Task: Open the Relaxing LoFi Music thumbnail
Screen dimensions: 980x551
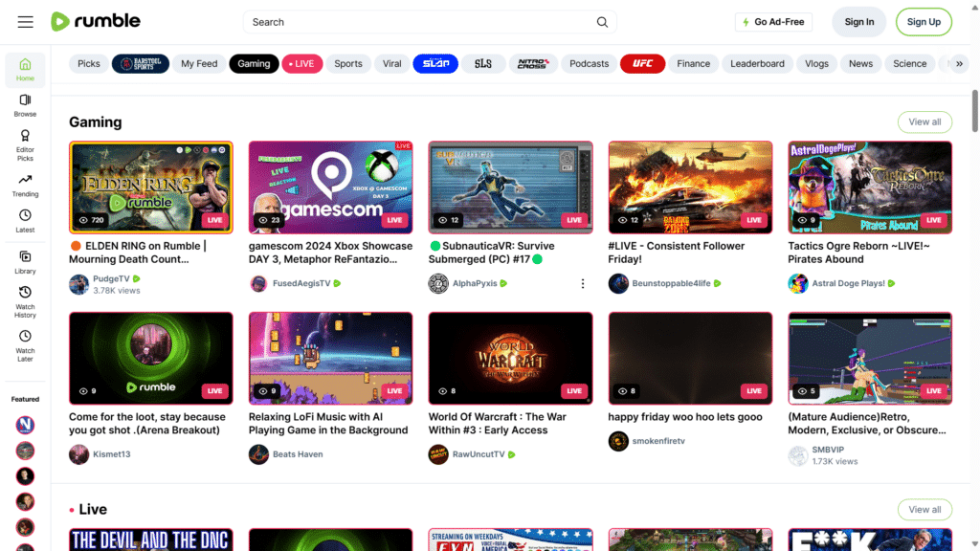Action: pos(330,359)
